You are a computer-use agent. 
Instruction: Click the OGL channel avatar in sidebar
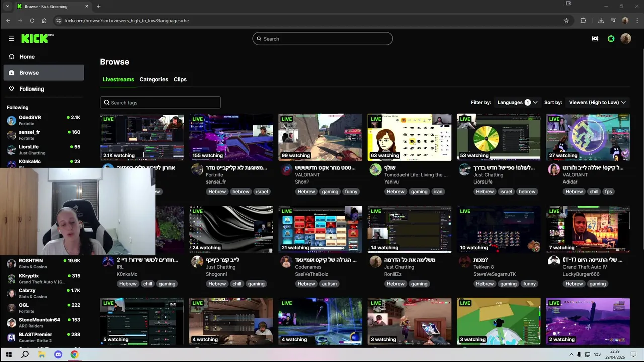click(11, 308)
